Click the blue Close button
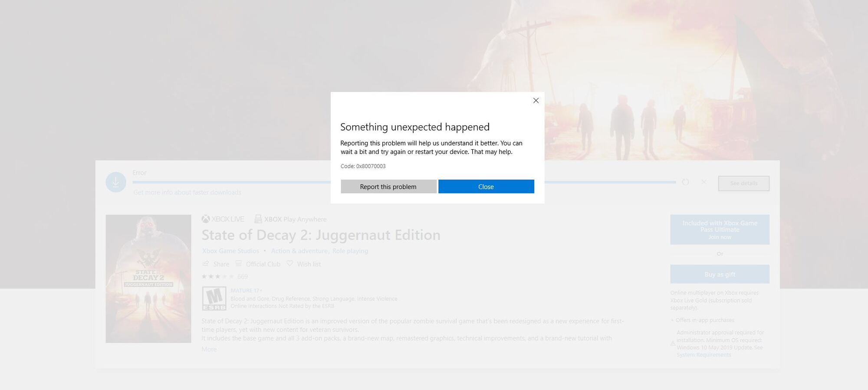 (x=486, y=187)
